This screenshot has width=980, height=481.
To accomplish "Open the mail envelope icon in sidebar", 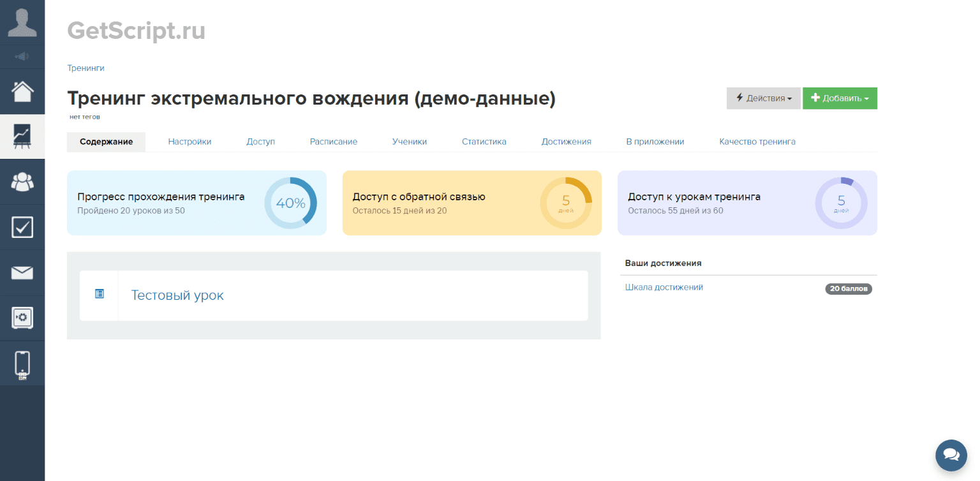I will click(x=22, y=273).
